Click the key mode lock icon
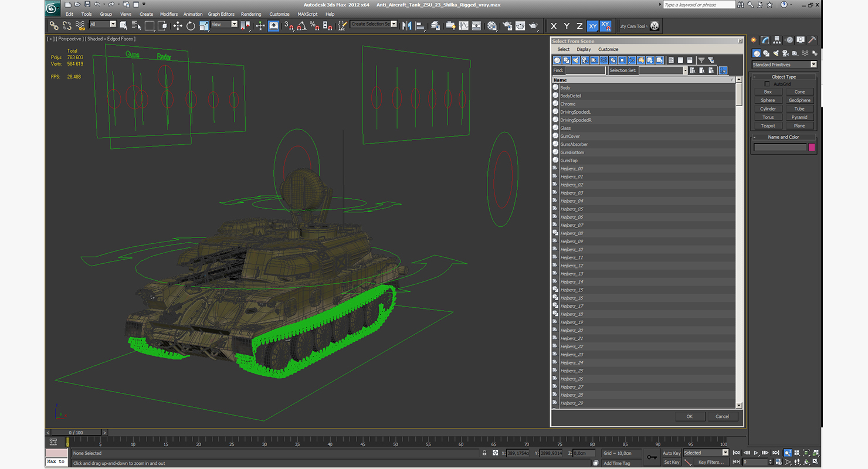Viewport: 868px width, 469px height. [652, 457]
